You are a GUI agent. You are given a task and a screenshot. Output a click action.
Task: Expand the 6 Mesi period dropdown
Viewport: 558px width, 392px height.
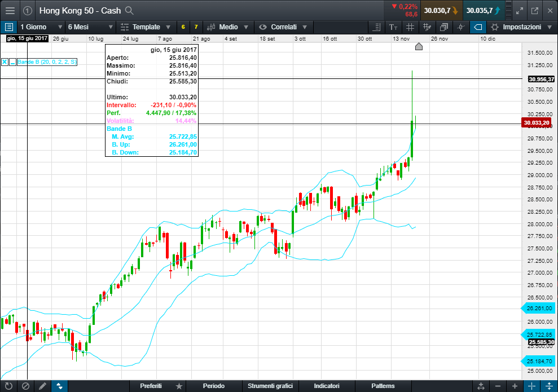(87, 27)
